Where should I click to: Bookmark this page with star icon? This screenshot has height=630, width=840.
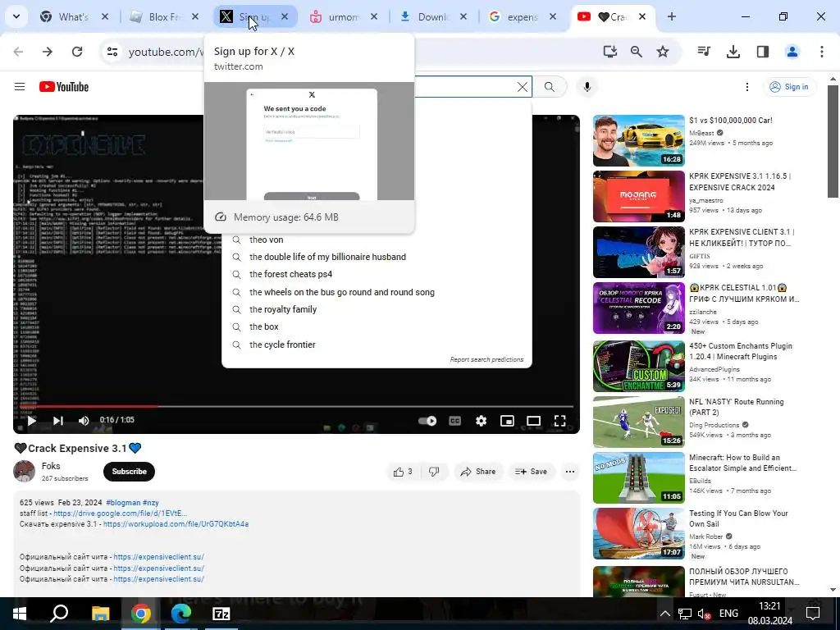coord(663,52)
